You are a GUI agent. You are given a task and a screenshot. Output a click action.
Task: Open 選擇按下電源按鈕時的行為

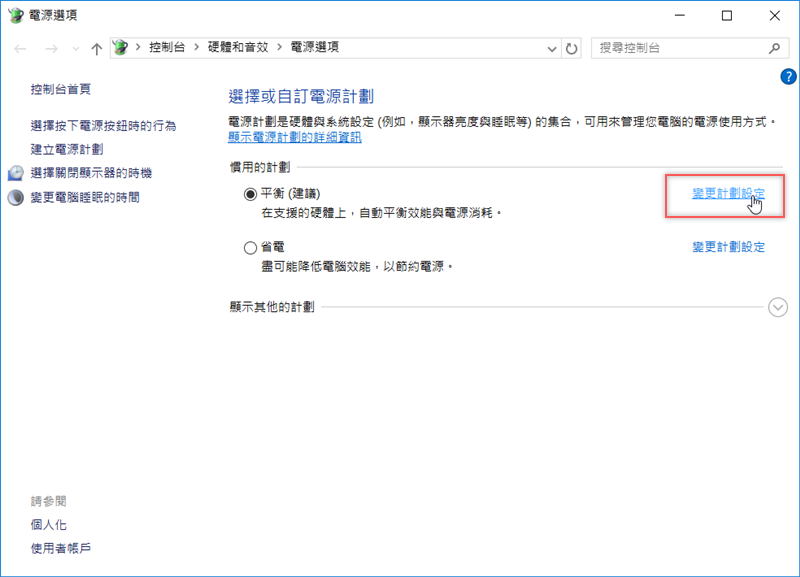pos(103,126)
